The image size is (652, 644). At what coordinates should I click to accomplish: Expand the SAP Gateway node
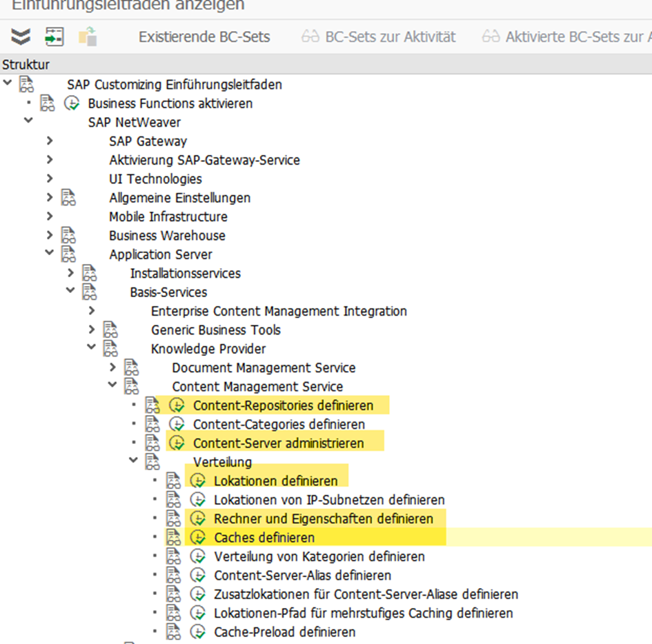click(50, 141)
